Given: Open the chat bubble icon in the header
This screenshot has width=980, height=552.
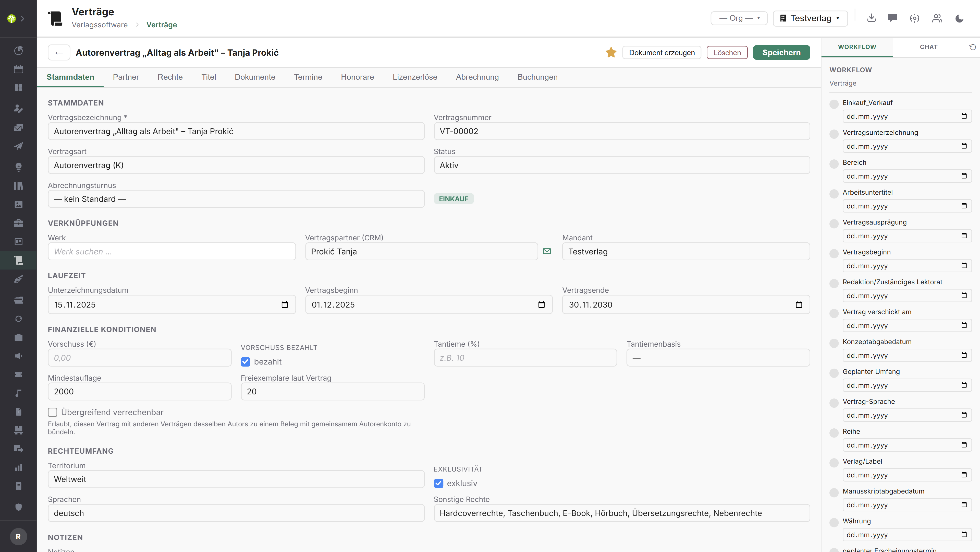Looking at the screenshot, I should tap(892, 18).
